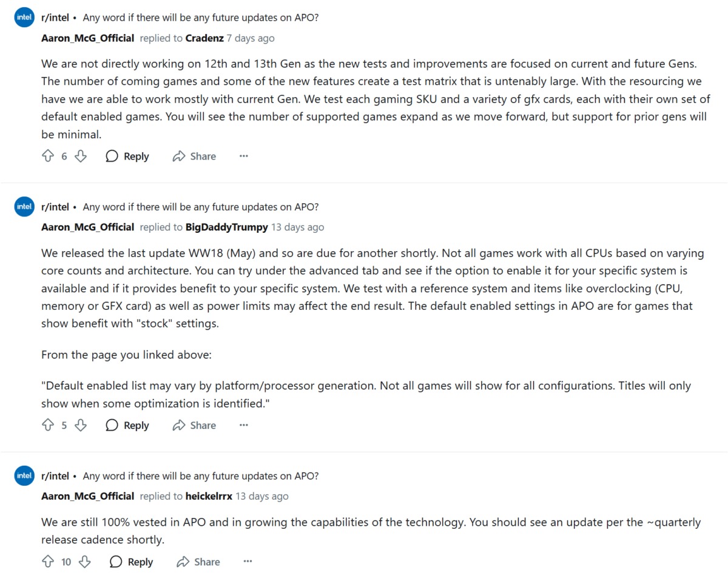Upvote the comment replying to Cradenz
This screenshot has width=728, height=578.
coord(48,156)
